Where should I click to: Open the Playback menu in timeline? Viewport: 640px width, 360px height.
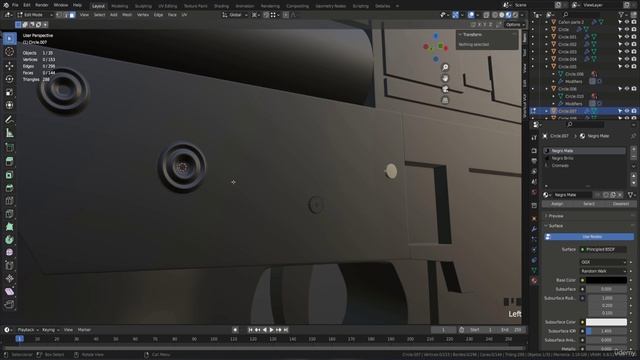coord(27,330)
